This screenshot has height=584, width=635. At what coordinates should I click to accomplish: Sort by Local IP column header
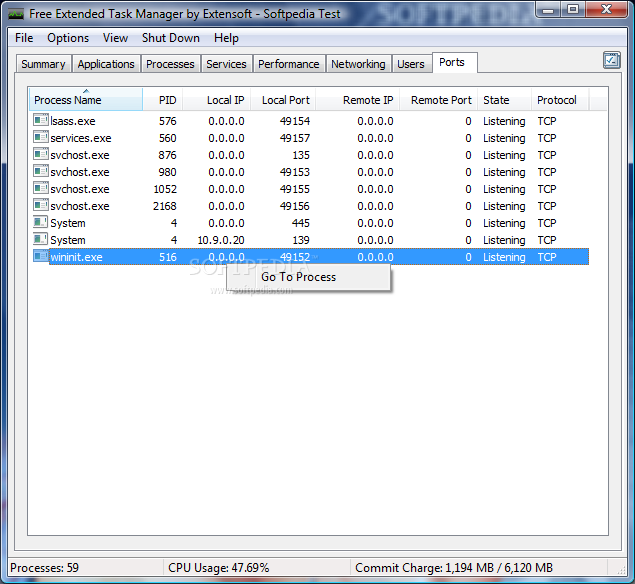coord(217,100)
